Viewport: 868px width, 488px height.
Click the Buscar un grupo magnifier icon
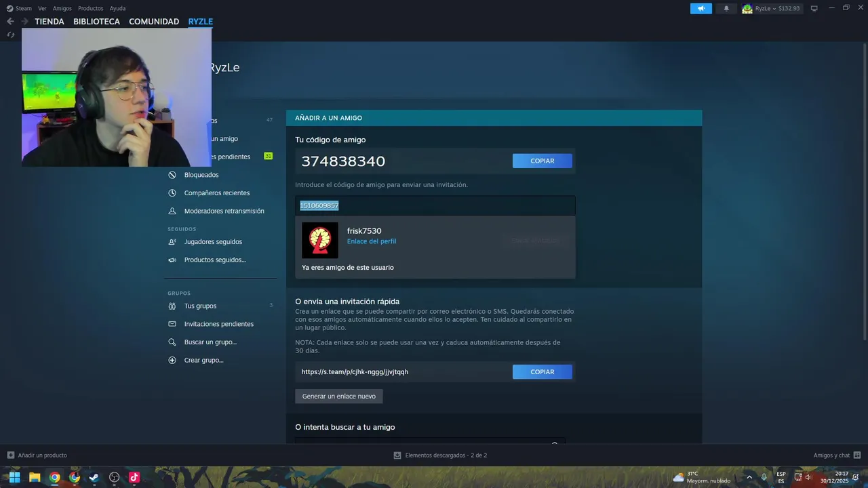[172, 342]
